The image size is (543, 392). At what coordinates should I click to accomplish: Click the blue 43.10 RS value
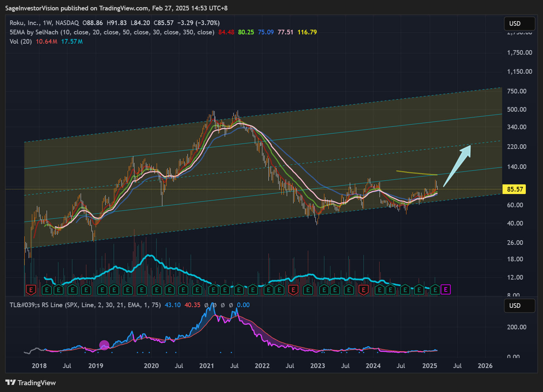[x=172, y=305]
